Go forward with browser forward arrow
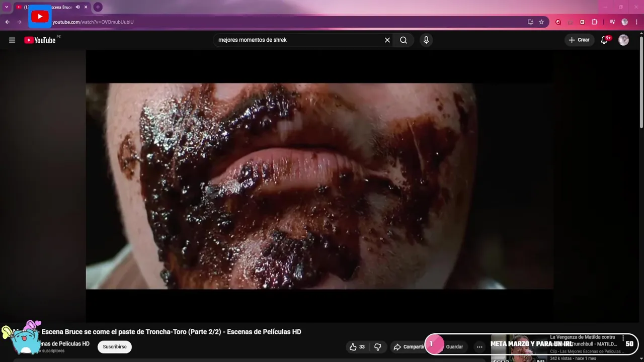Image resolution: width=644 pixels, height=362 pixels. point(20,22)
